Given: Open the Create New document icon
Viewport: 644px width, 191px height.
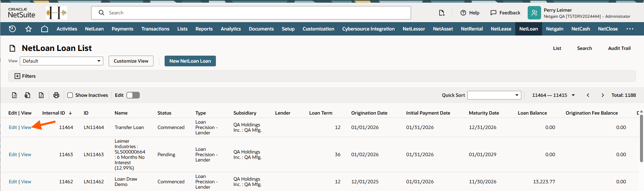Looking at the screenshot, I should point(442,13).
